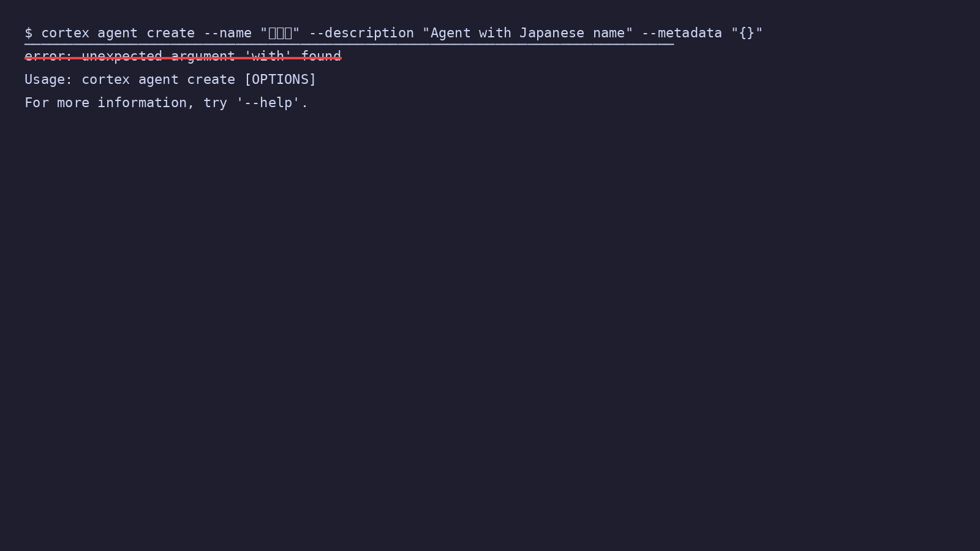The image size is (980, 551).
Task: Click "cortex" in the typed command line
Action: coord(65,33)
